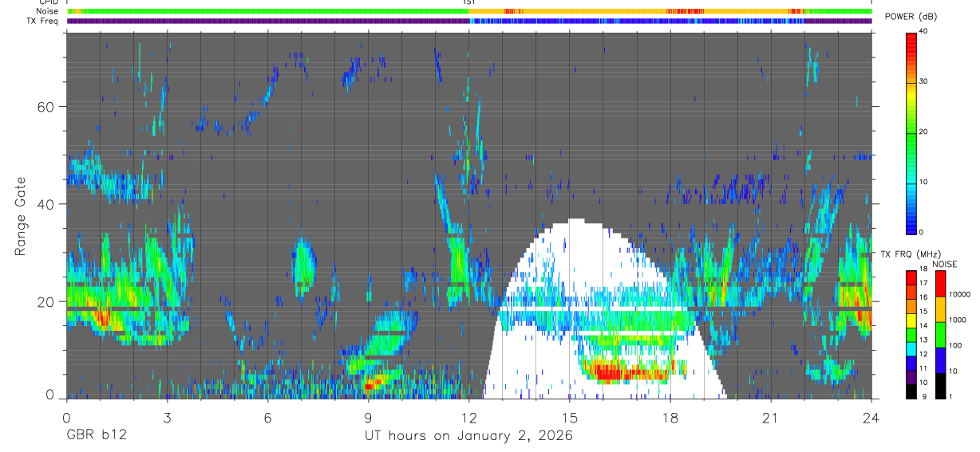980x452 pixels.
Task: Click the 9 label on TX FRQ scale
Action: (x=924, y=396)
